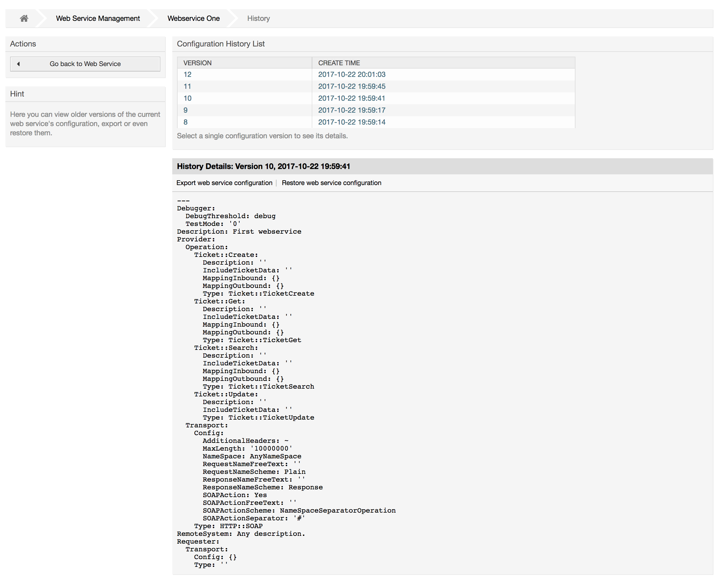Image resolution: width=720 pixels, height=588 pixels.
Task: Click the History Details header bar
Action: (x=263, y=166)
